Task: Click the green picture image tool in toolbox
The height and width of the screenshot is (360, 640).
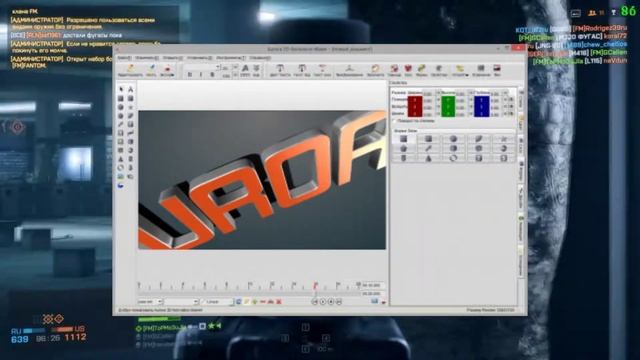Action: [x=121, y=176]
